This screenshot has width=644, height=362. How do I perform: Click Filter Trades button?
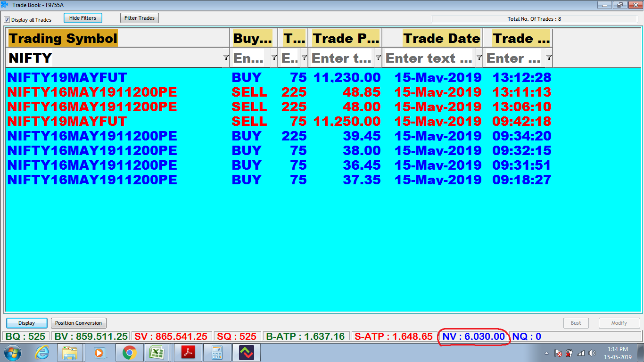tap(140, 18)
